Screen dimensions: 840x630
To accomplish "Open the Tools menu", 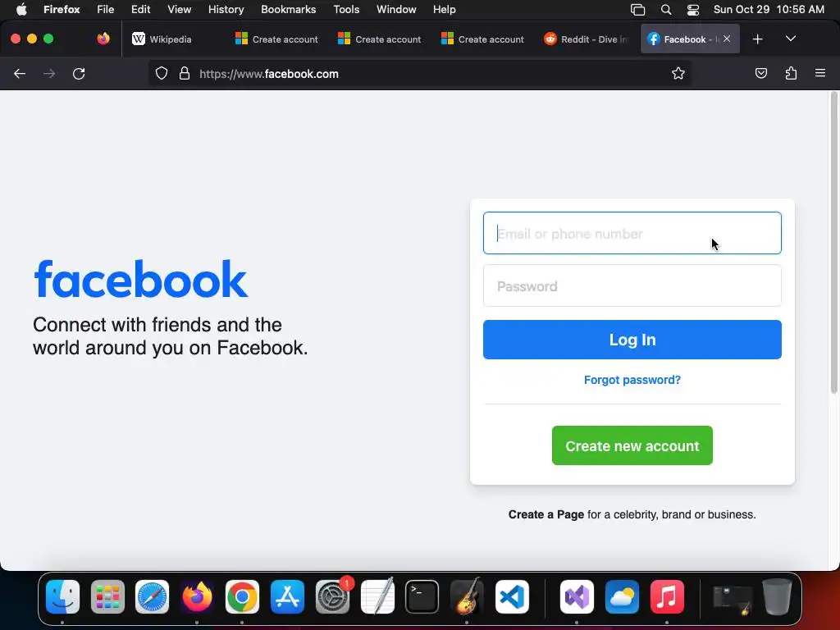I will [346, 9].
